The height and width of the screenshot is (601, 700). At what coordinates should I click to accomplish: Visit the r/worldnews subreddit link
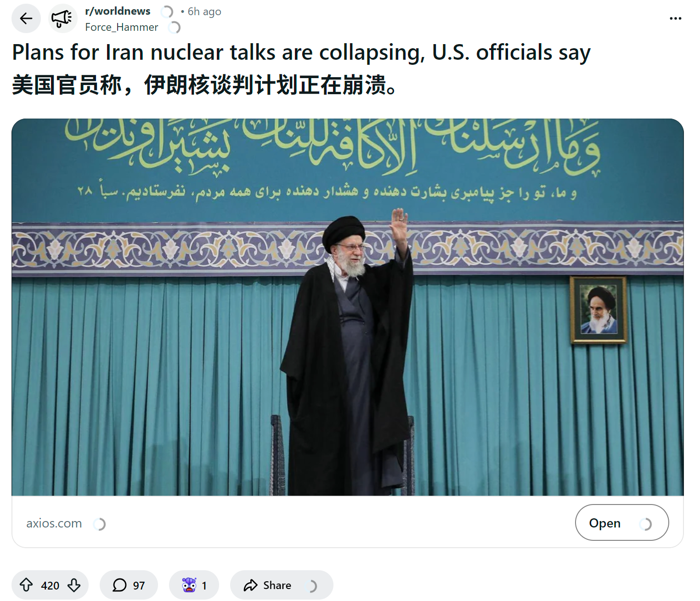coord(118,11)
